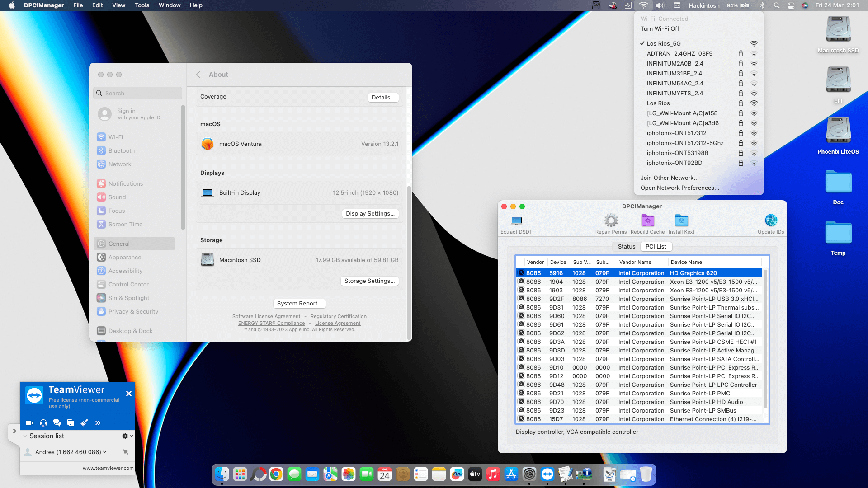The image size is (868, 488).
Task: Click Spotlight search icon in menu bar
Action: click(x=777, y=5)
